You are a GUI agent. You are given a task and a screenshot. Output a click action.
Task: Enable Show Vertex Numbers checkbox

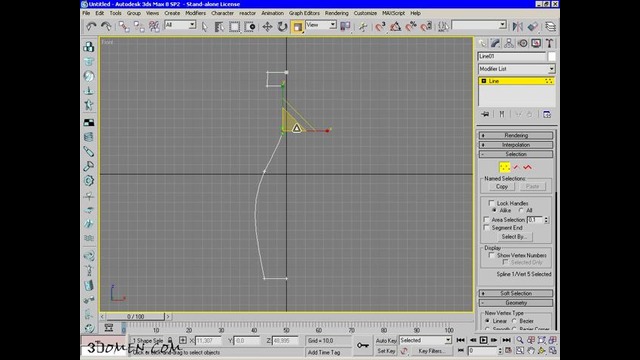click(491, 255)
